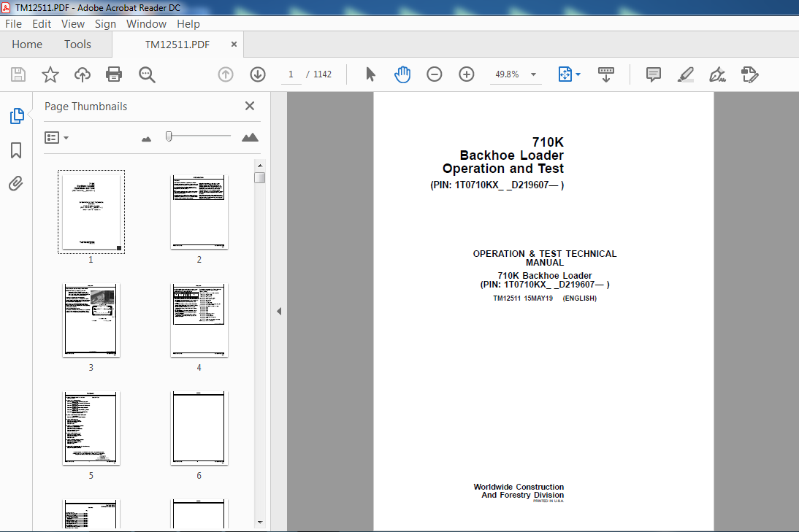Print the document
Screen dimensions: 799x532
click(x=114, y=74)
